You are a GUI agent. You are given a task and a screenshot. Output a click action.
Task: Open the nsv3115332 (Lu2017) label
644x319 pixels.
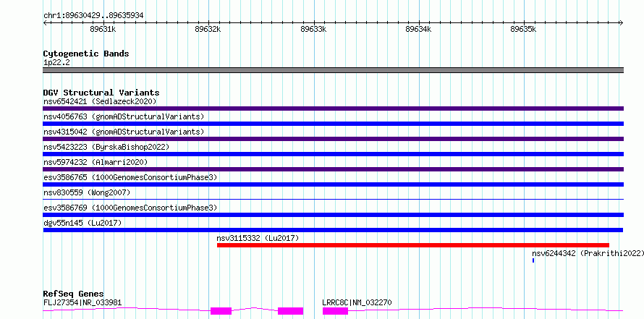click(258, 238)
